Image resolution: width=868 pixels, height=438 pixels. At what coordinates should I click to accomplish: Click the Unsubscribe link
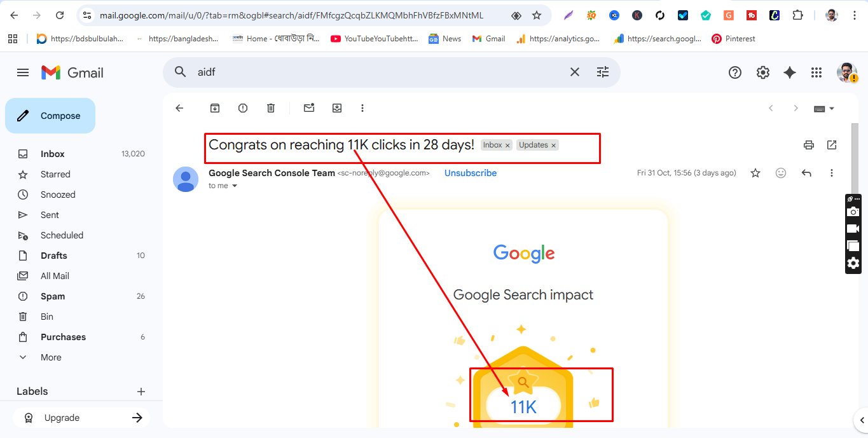[x=471, y=173]
